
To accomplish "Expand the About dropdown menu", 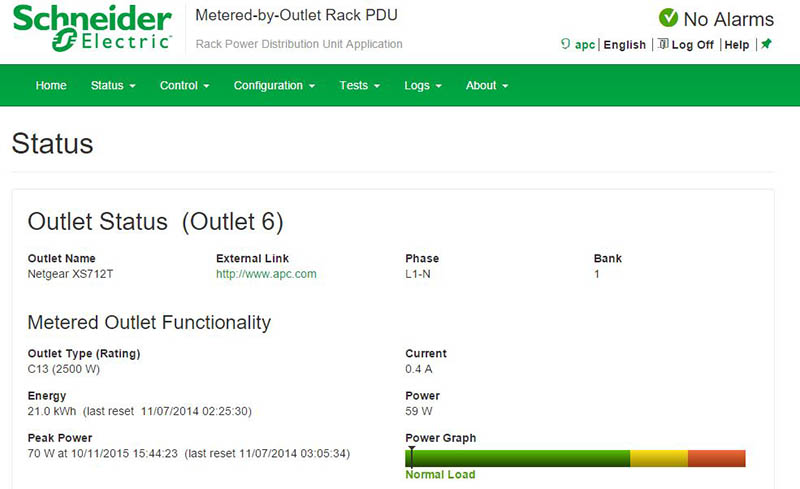I will [487, 85].
